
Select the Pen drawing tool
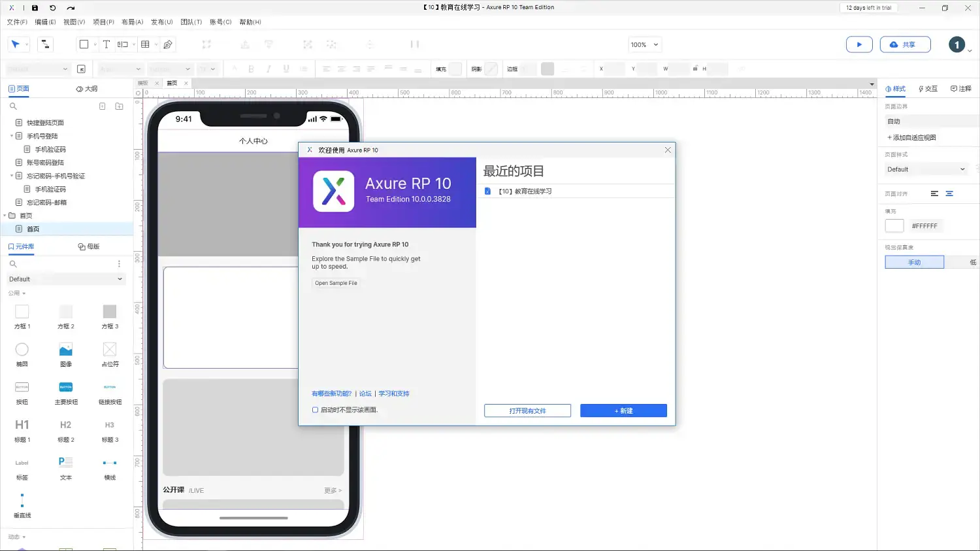tap(168, 44)
